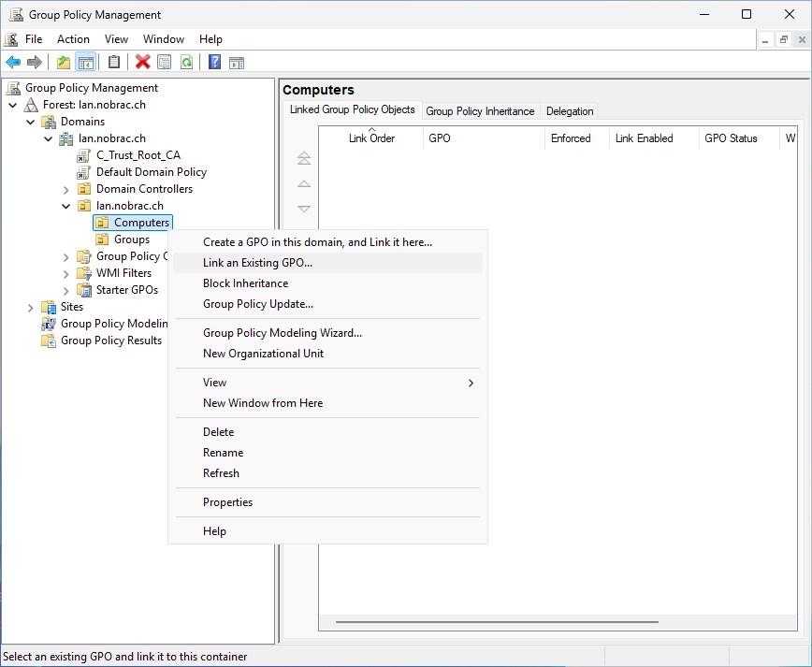Move link to top with double up arrow
The height and width of the screenshot is (667, 812).
click(x=304, y=158)
